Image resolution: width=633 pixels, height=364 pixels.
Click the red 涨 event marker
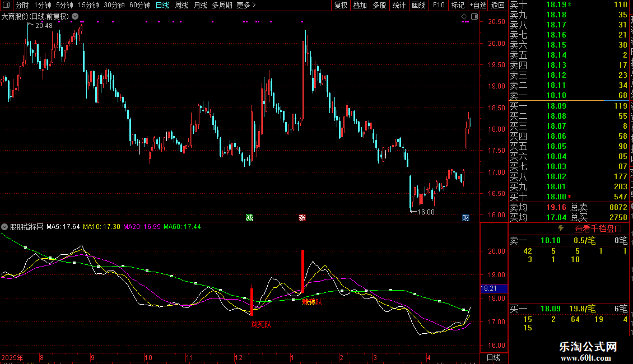point(302,217)
